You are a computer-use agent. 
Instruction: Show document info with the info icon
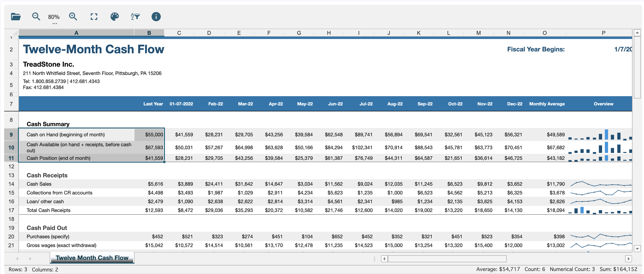[x=155, y=17]
